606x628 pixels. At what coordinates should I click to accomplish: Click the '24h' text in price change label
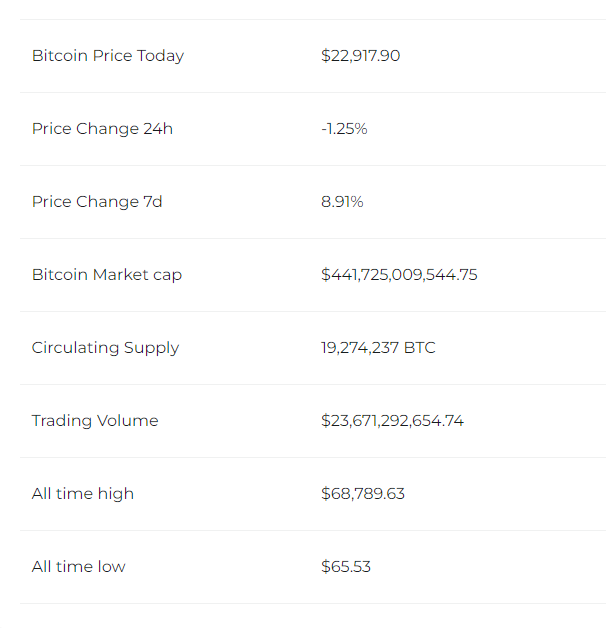(158, 129)
